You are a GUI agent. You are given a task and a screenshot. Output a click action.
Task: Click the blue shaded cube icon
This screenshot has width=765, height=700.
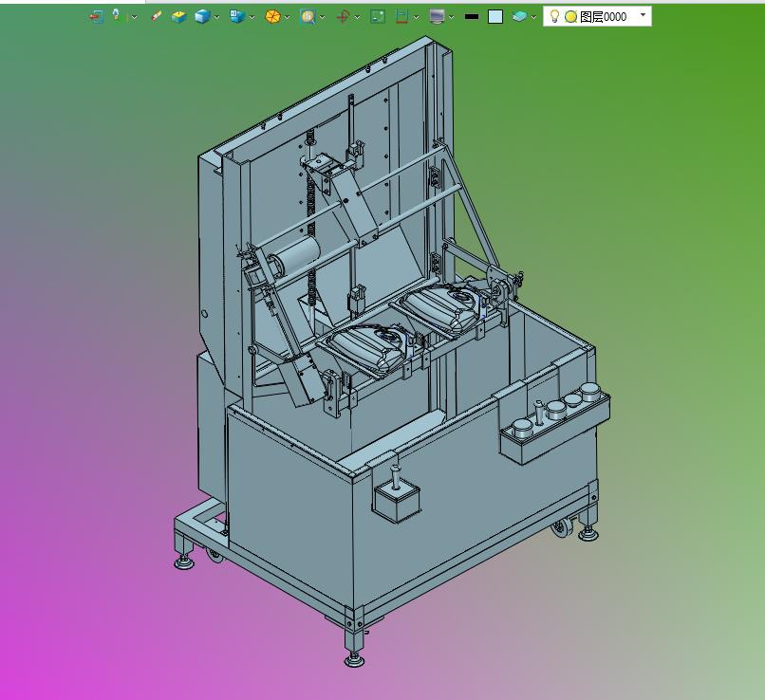(202, 17)
